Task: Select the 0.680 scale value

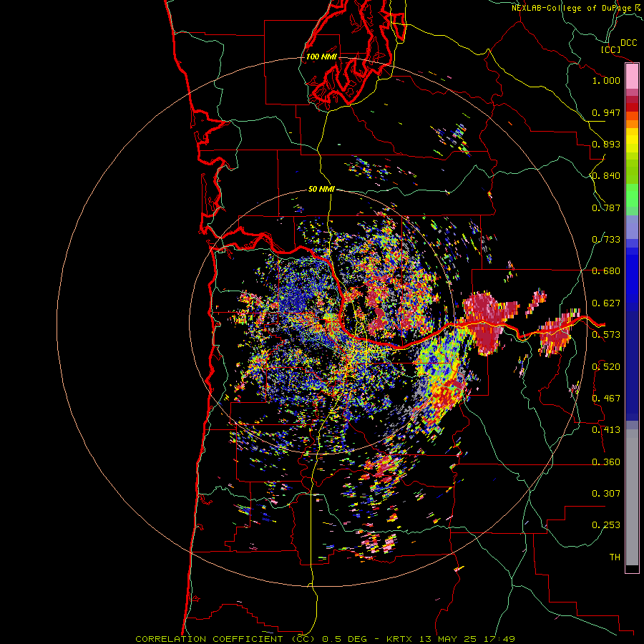Action: 606,271
